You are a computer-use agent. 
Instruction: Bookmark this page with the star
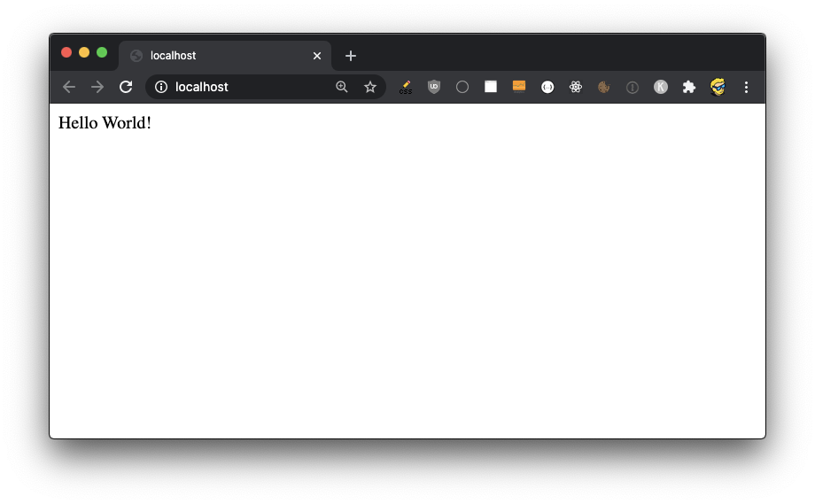point(370,87)
